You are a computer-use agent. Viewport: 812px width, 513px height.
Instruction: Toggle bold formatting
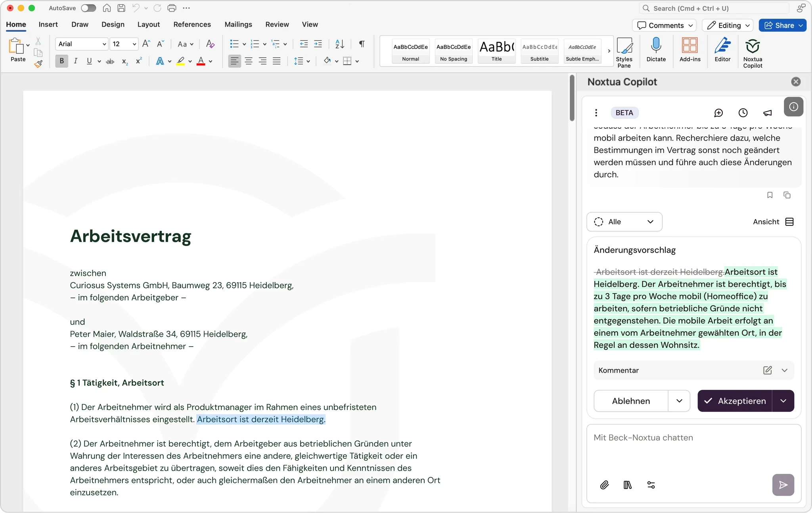[61, 61]
